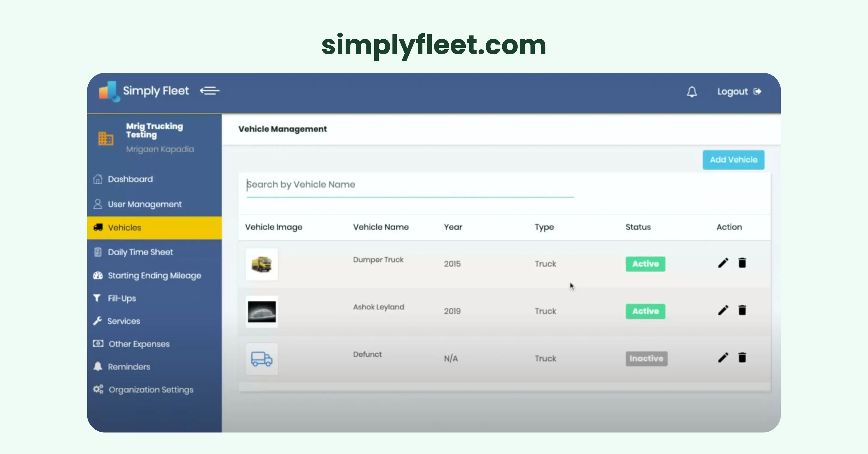Viewport: 868px width, 454px height.
Task: Click the Ashok Leyland name text
Action: coord(378,307)
